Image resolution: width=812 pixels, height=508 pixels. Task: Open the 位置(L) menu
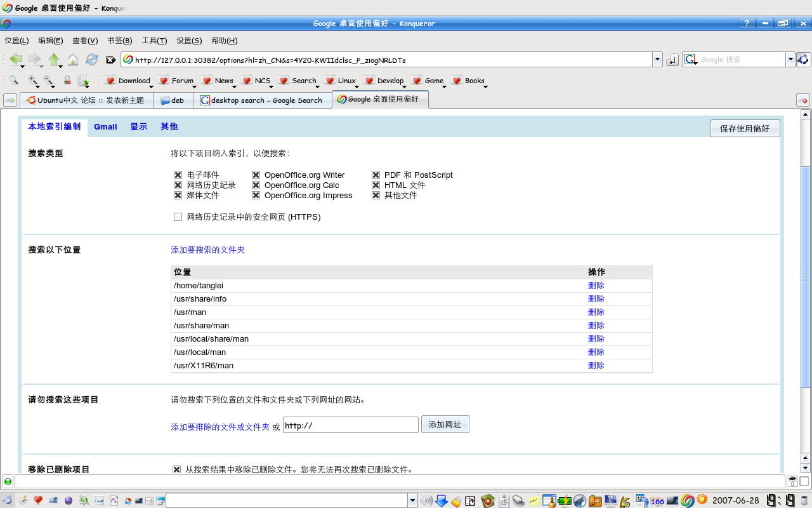click(16, 41)
